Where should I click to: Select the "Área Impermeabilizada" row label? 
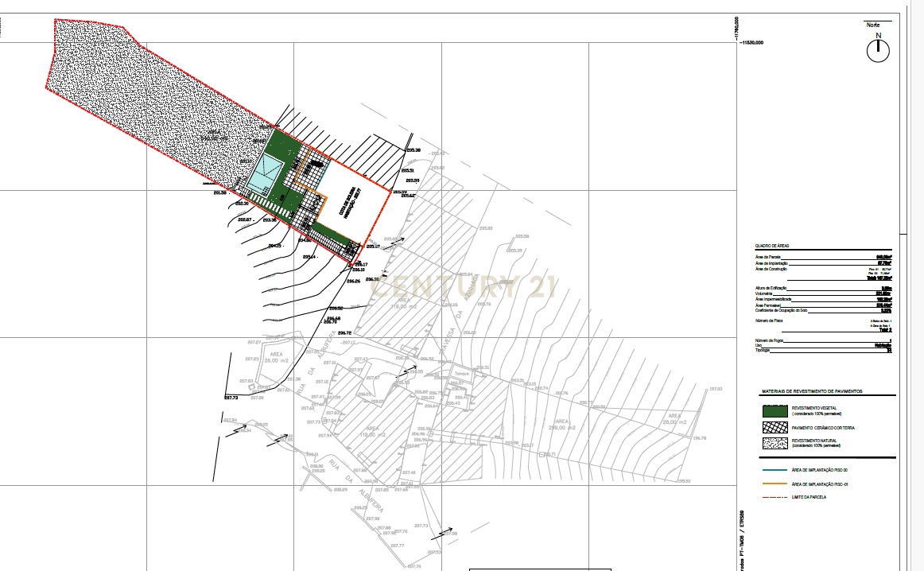[773, 299]
